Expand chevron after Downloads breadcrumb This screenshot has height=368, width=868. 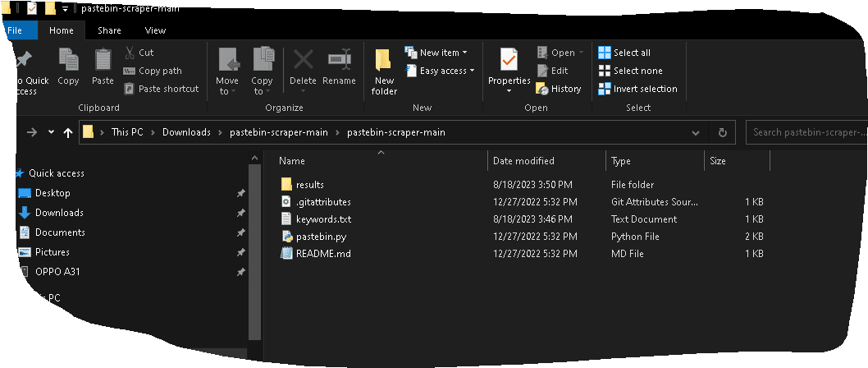221,132
